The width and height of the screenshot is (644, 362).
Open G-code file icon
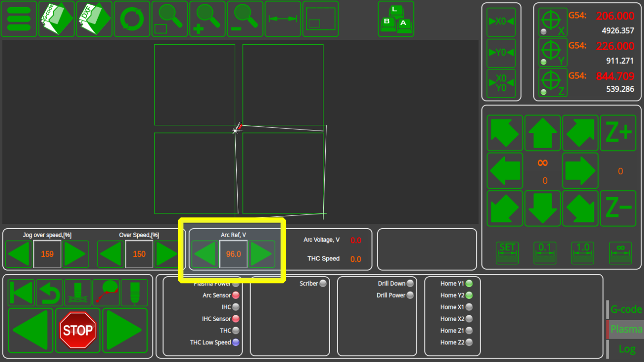[56, 19]
